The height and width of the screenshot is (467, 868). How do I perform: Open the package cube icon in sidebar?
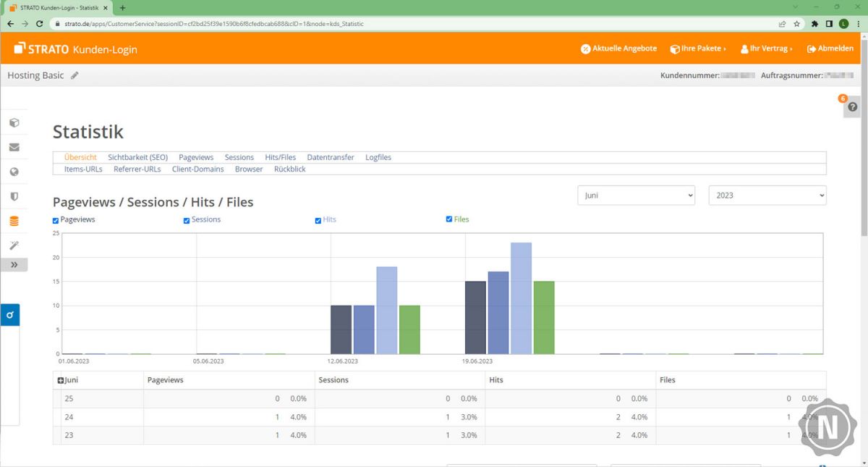(x=14, y=122)
